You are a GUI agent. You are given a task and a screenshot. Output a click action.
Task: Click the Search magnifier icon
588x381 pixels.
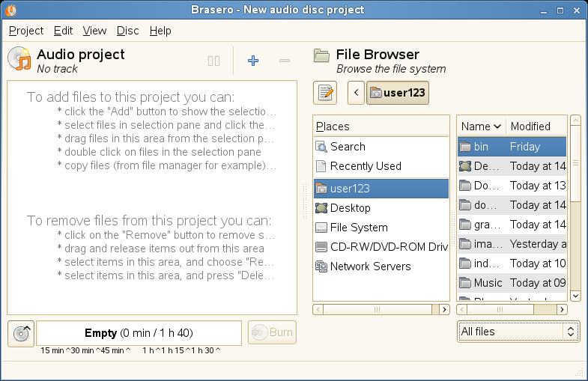pos(321,147)
